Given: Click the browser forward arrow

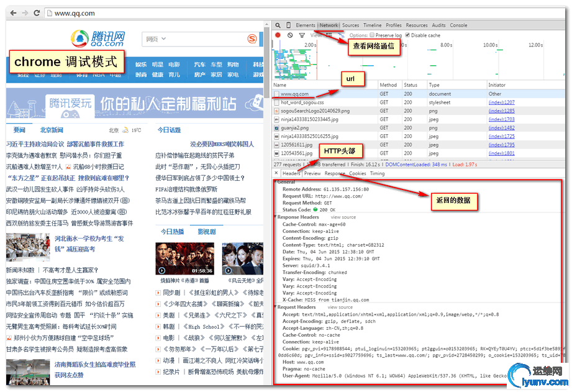Looking at the screenshot, I should [25, 13].
